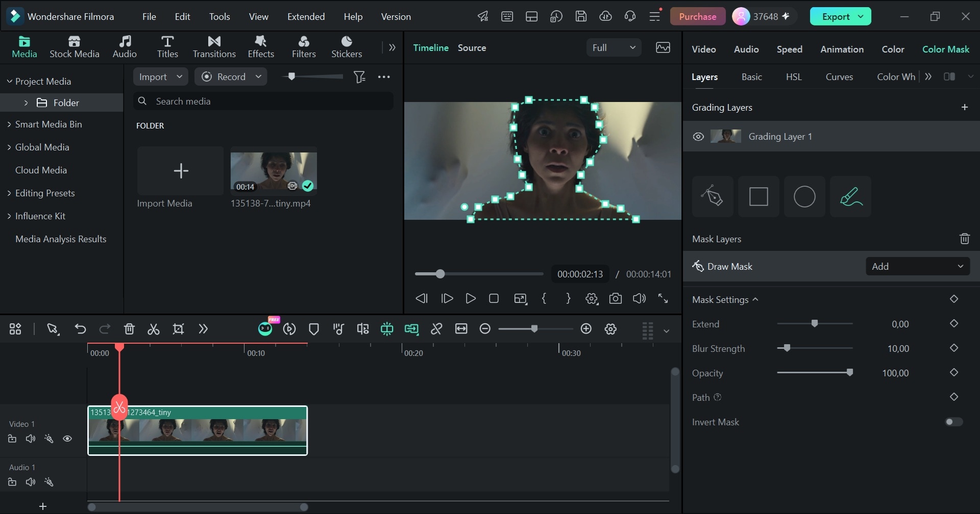Open Stock Media library
Image resolution: width=980 pixels, height=514 pixels.
pyautogui.click(x=75, y=47)
